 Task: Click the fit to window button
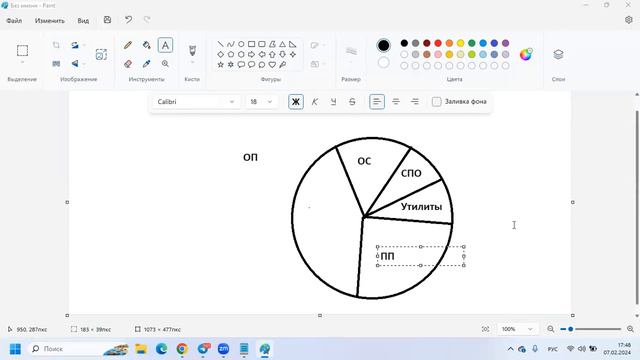[x=485, y=329]
